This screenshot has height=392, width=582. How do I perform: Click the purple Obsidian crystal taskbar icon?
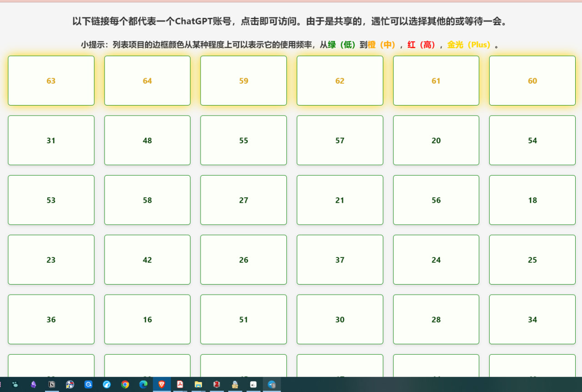pyautogui.click(x=33, y=384)
